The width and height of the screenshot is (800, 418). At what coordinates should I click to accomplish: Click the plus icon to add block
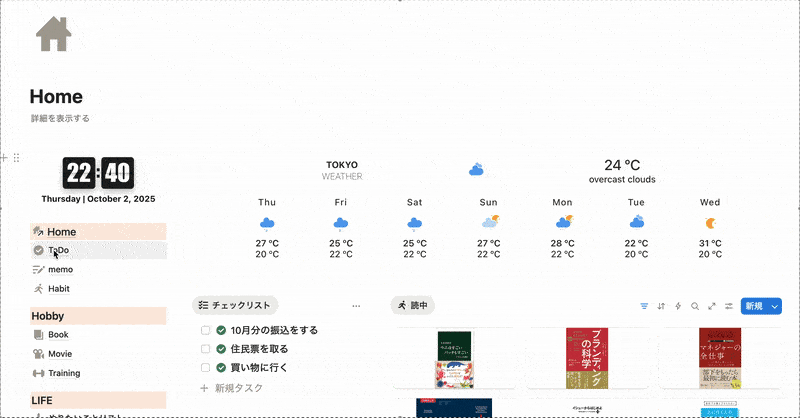pyautogui.click(x=5, y=158)
